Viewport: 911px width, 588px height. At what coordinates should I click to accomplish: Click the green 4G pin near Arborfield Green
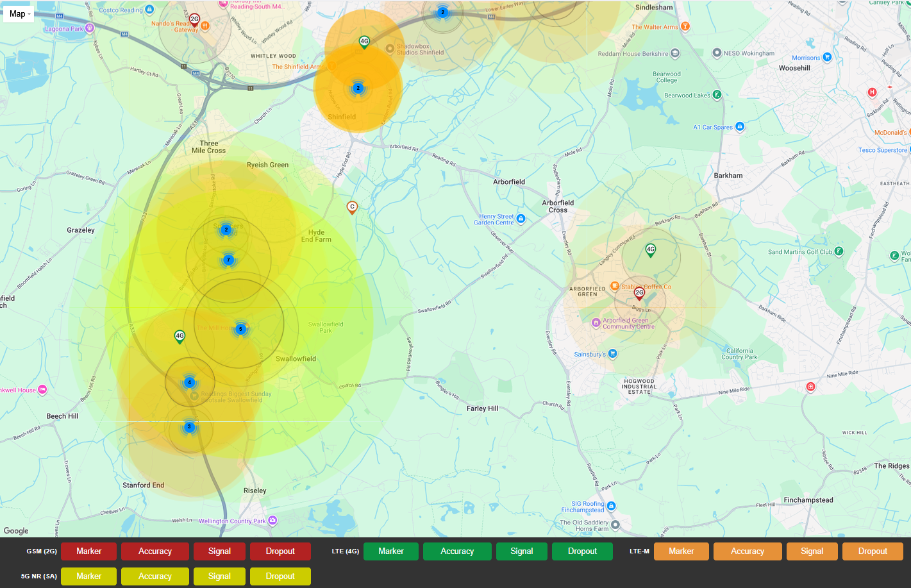pos(651,251)
